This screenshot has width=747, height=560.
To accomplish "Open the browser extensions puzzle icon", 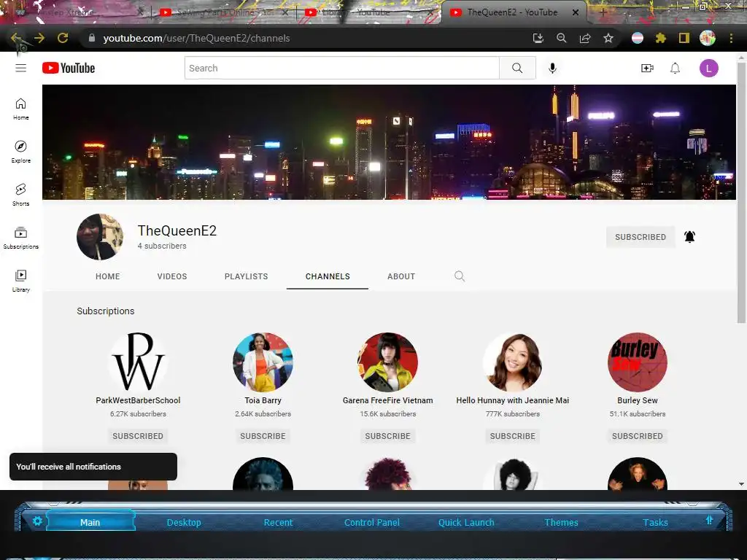I will (661, 38).
